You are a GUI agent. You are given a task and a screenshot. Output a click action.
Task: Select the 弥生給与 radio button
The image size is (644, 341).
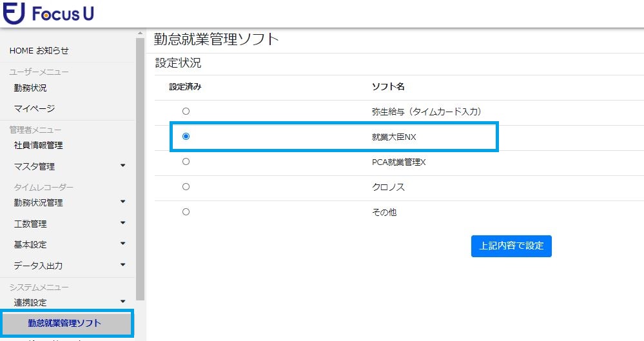186,112
